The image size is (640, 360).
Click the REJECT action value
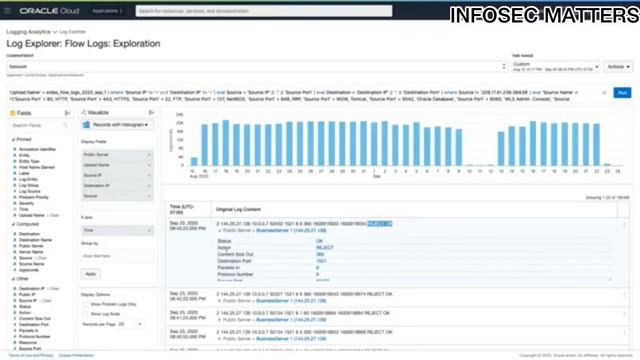pyautogui.click(x=325, y=248)
